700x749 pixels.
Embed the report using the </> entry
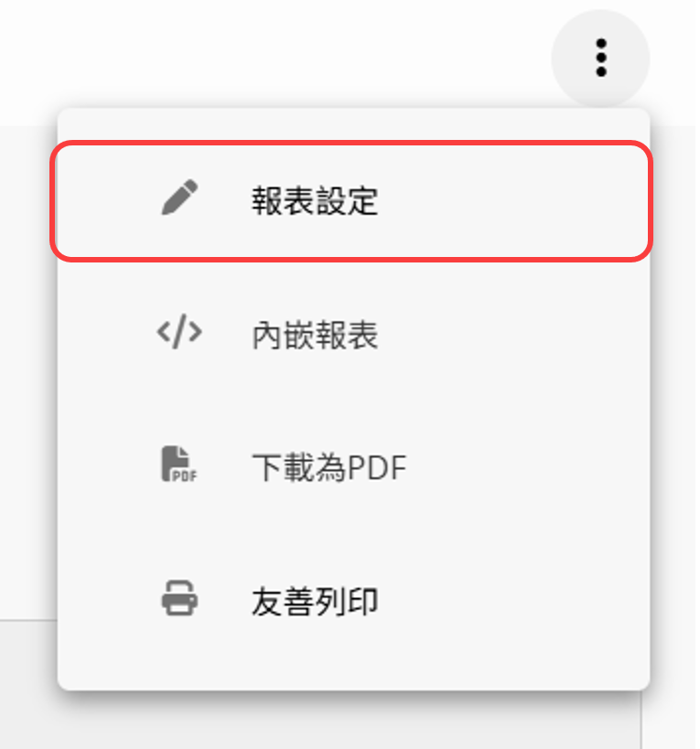(x=353, y=335)
